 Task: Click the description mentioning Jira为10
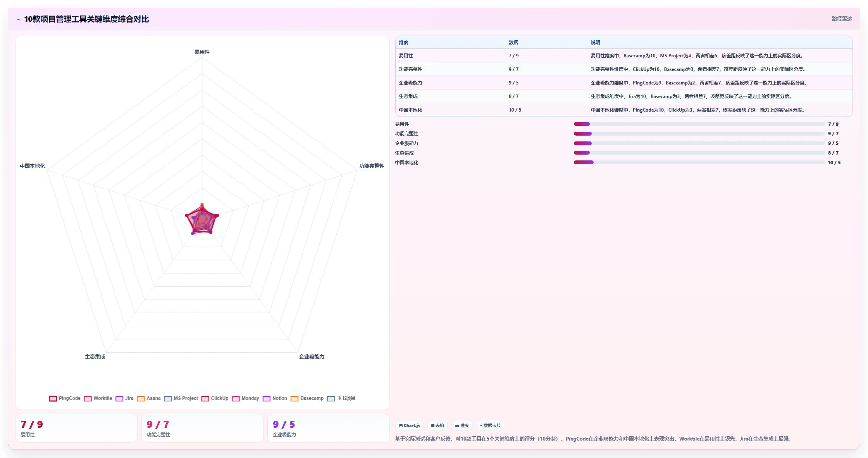coord(692,96)
